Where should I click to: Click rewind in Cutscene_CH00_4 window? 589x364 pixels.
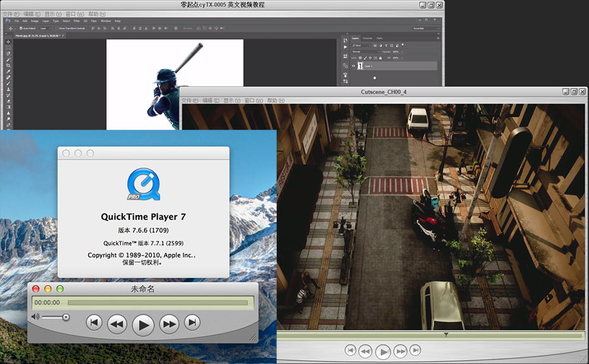[365, 351]
